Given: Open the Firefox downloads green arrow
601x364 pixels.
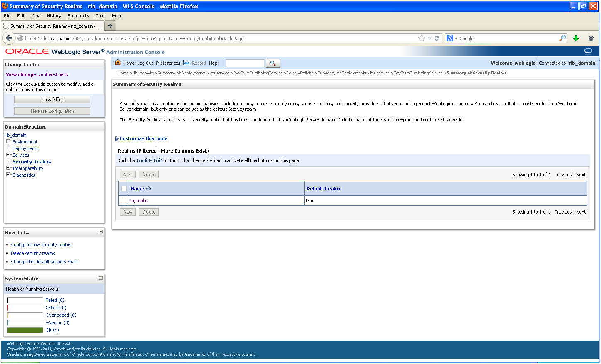Looking at the screenshot, I should (576, 38).
